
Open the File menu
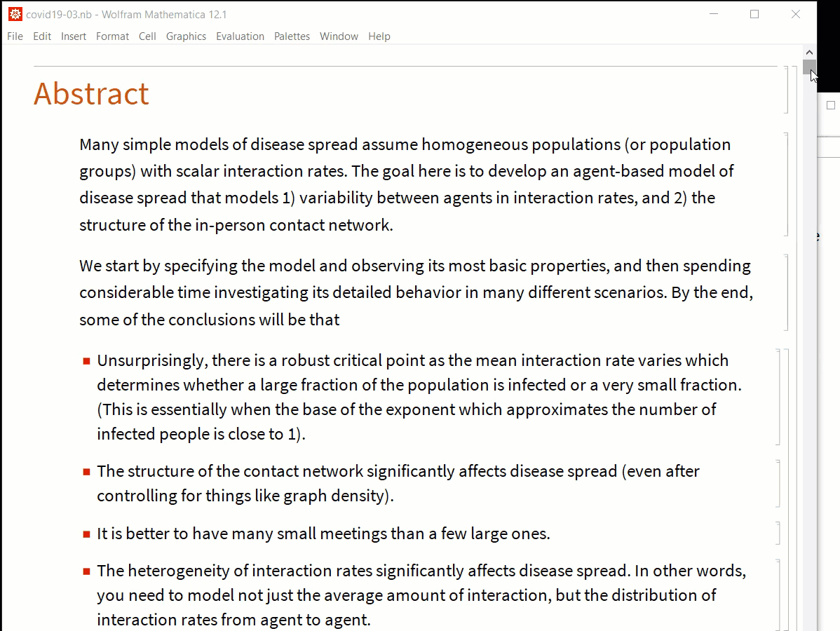pos(15,36)
